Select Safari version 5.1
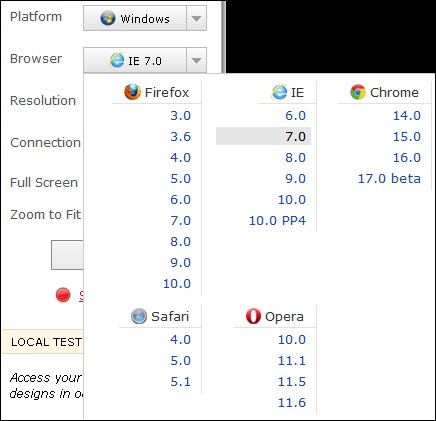 [180, 381]
